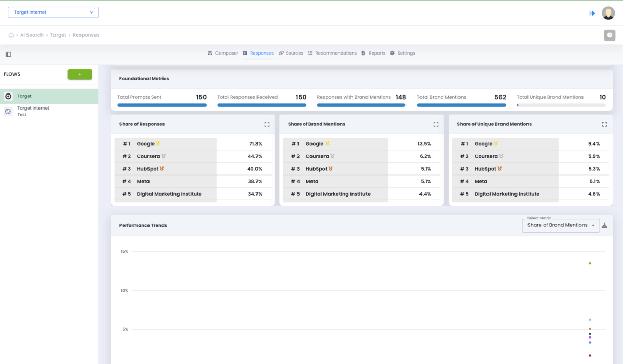Select the Responses tab

[x=258, y=53]
